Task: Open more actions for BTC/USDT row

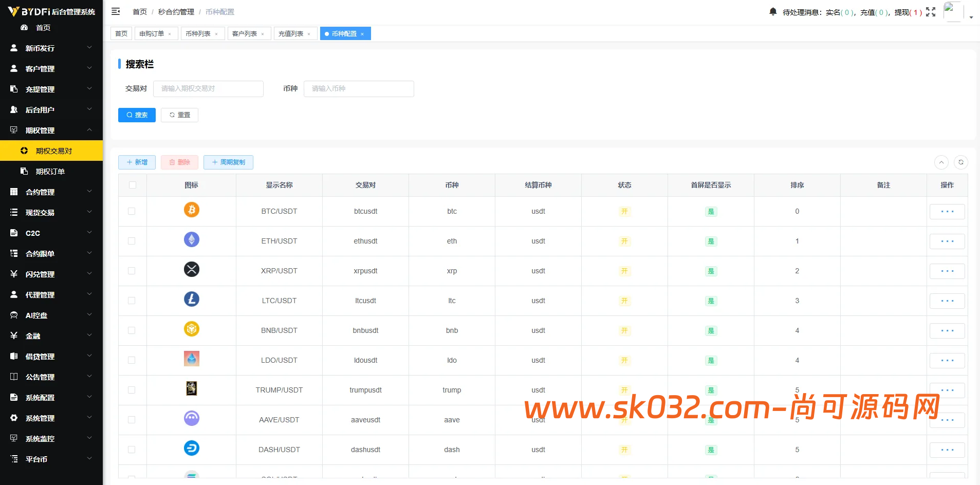Action: (947, 212)
